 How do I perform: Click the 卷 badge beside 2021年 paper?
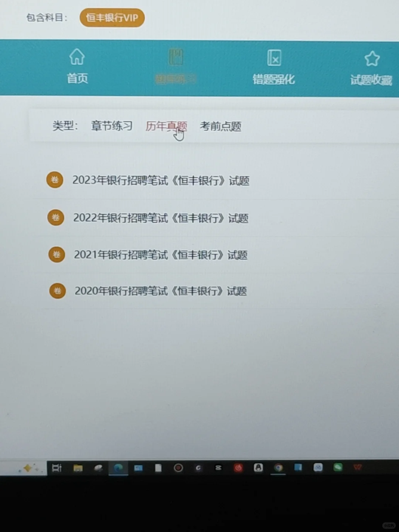click(57, 254)
